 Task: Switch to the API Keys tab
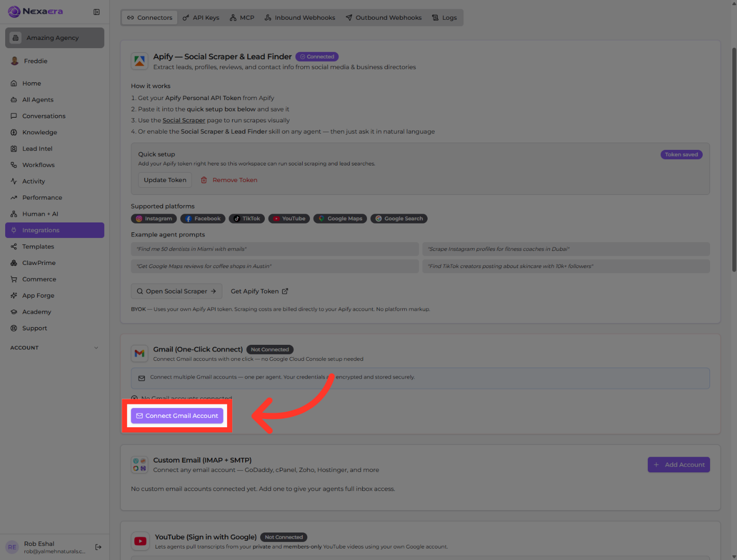click(201, 18)
